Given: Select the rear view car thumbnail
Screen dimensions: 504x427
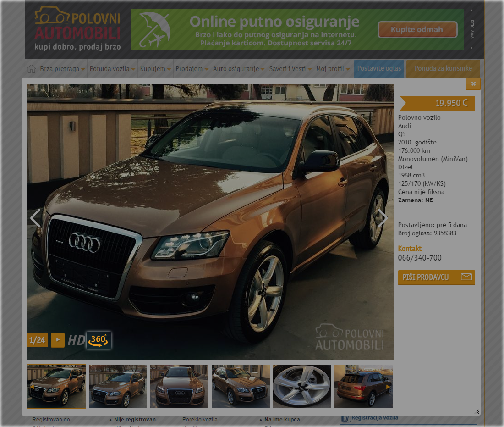Looking at the screenshot, I should 363,386.
